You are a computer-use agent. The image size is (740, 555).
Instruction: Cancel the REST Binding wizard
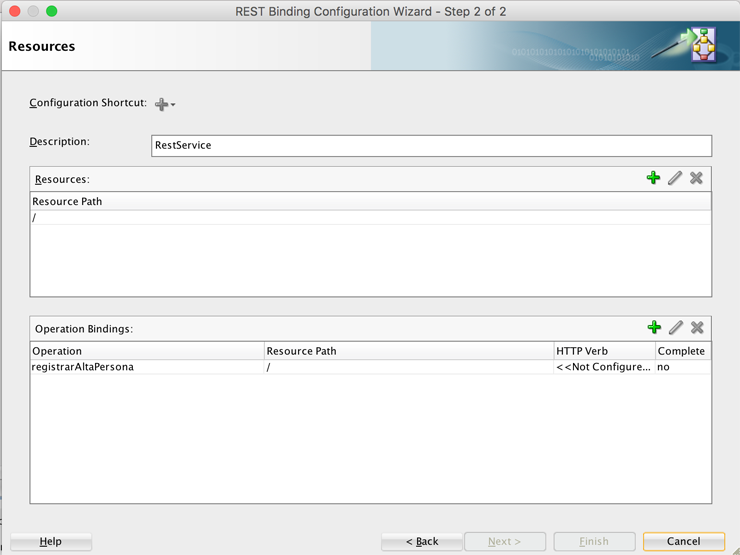click(x=684, y=541)
